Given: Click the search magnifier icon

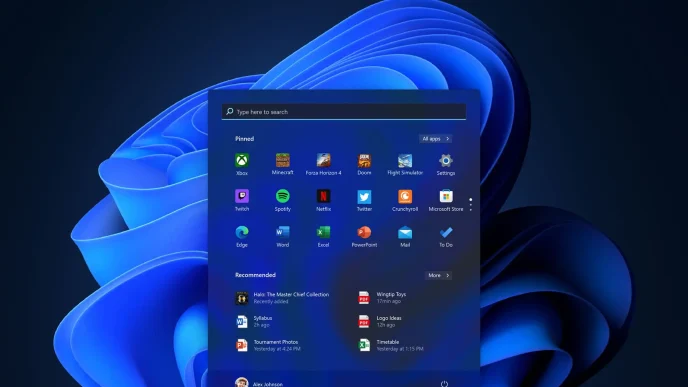Looking at the screenshot, I should [229, 111].
